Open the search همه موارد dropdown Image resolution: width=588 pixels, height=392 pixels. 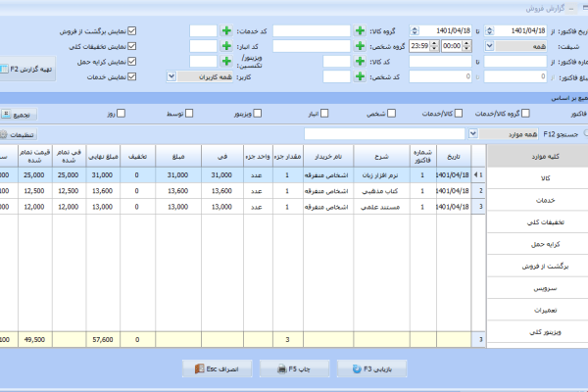click(x=473, y=134)
